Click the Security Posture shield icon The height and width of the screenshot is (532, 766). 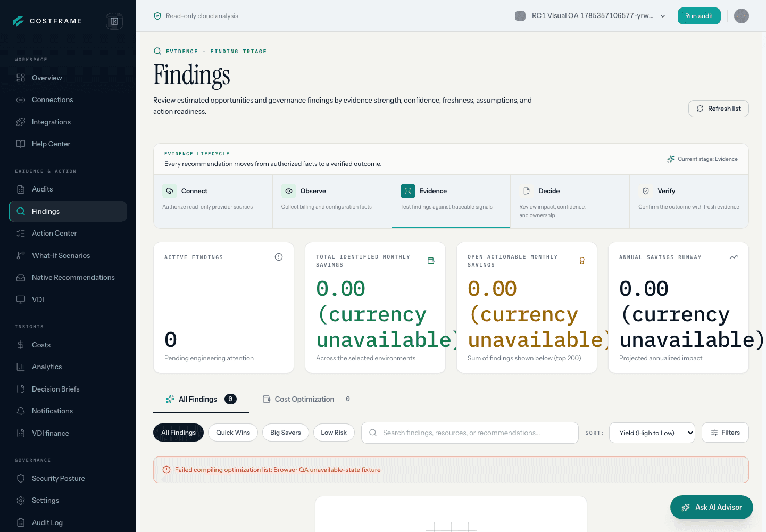[21, 478]
